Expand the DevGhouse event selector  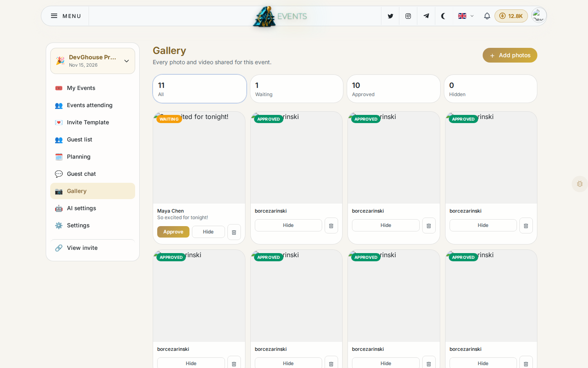point(93,61)
